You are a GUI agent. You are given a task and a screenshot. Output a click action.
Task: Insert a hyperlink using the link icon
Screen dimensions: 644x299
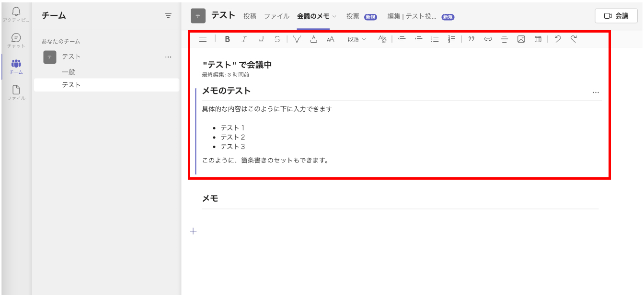point(488,39)
